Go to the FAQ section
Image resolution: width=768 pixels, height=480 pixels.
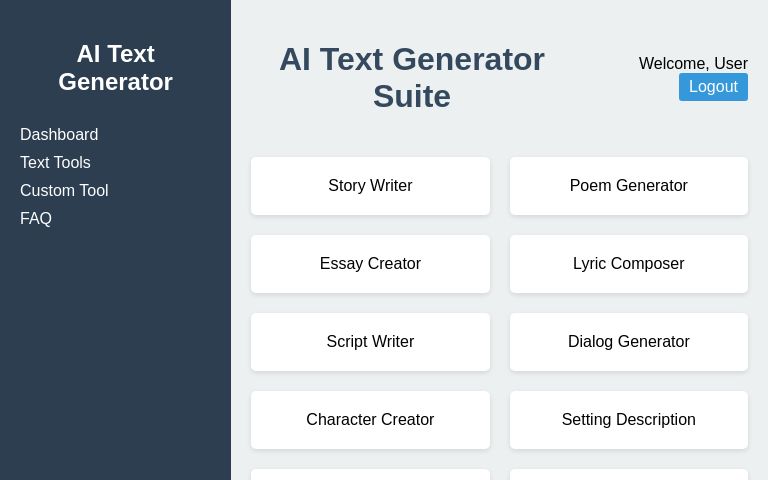pyautogui.click(x=36, y=219)
